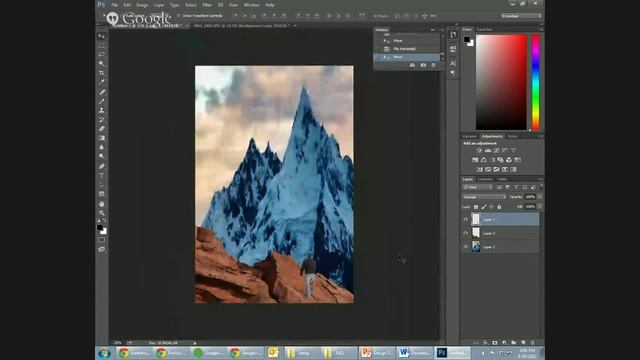
Task: Open the Image menu
Action: (142, 5)
